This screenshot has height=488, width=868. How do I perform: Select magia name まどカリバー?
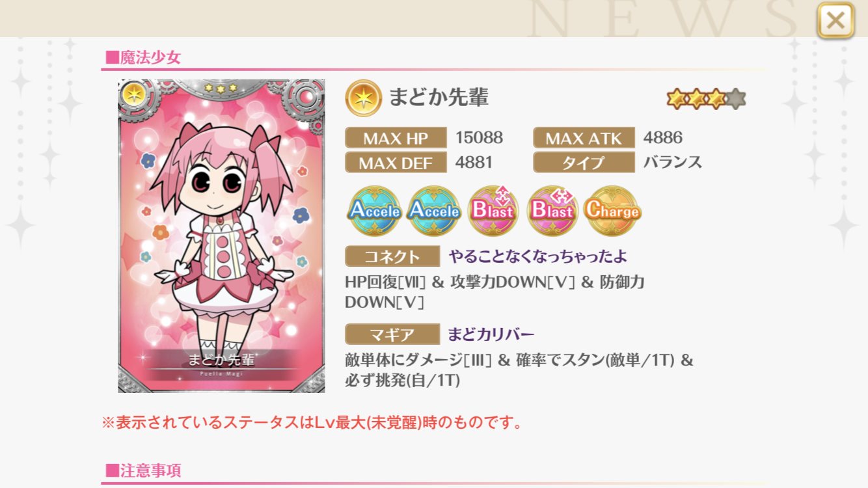(x=491, y=335)
